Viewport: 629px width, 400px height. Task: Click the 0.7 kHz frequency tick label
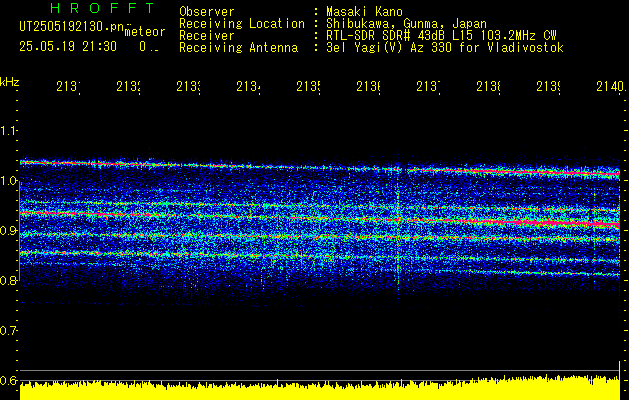tap(8, 330)
